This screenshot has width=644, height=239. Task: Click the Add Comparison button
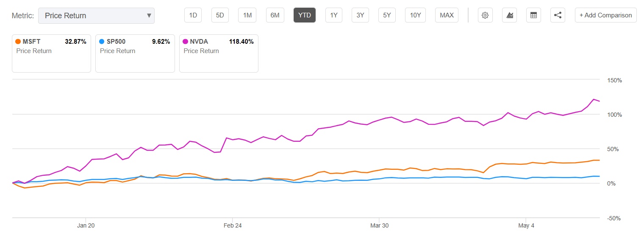click(605, 15)
